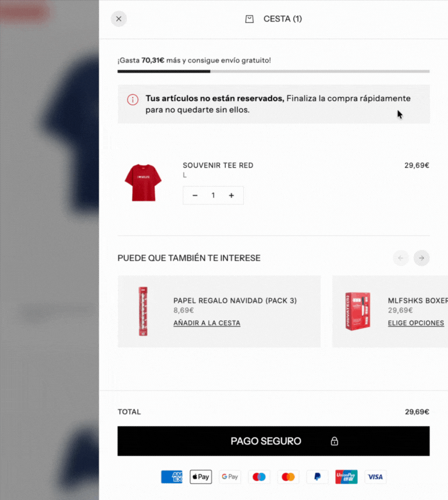
Task: Choose options for MLFSHKS Boxer
Action: tap(416, 323)
